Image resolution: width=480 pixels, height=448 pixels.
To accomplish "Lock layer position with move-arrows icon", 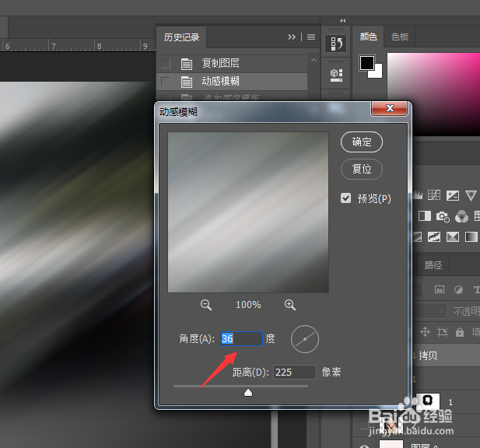I will (426, 331).
